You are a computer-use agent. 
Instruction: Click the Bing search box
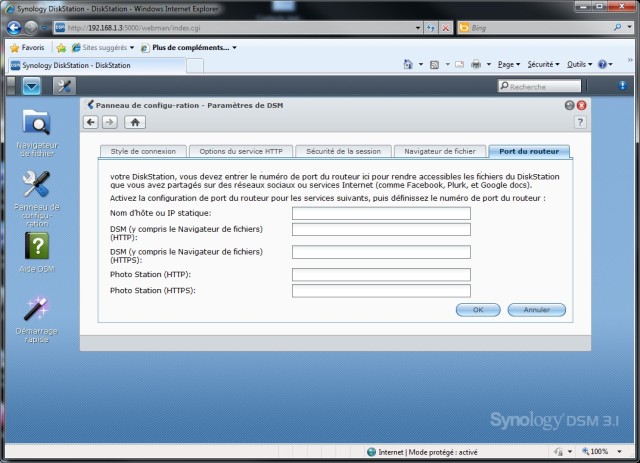click(x=541, y=28)
